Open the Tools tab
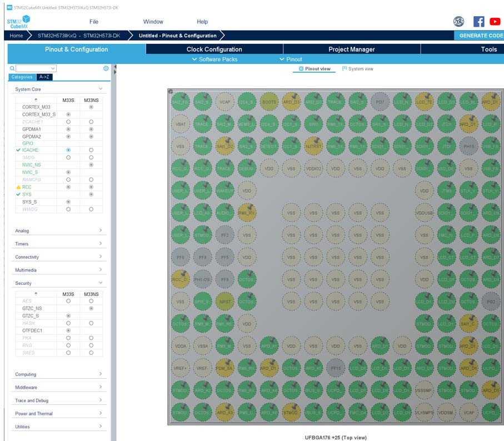Screen dimensions: 504x441 click(489, 49)
